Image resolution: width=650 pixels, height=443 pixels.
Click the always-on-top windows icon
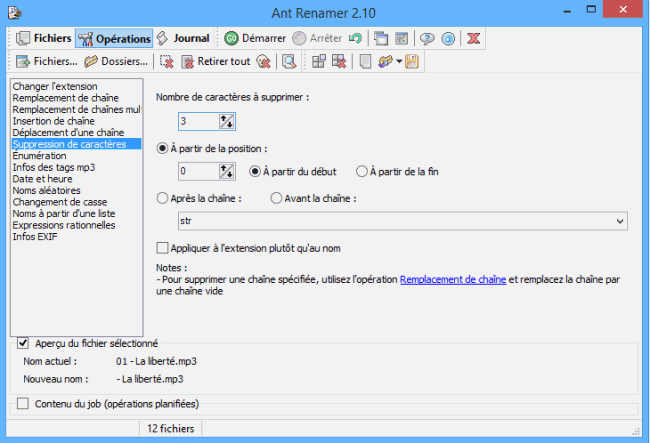[381, 39]
